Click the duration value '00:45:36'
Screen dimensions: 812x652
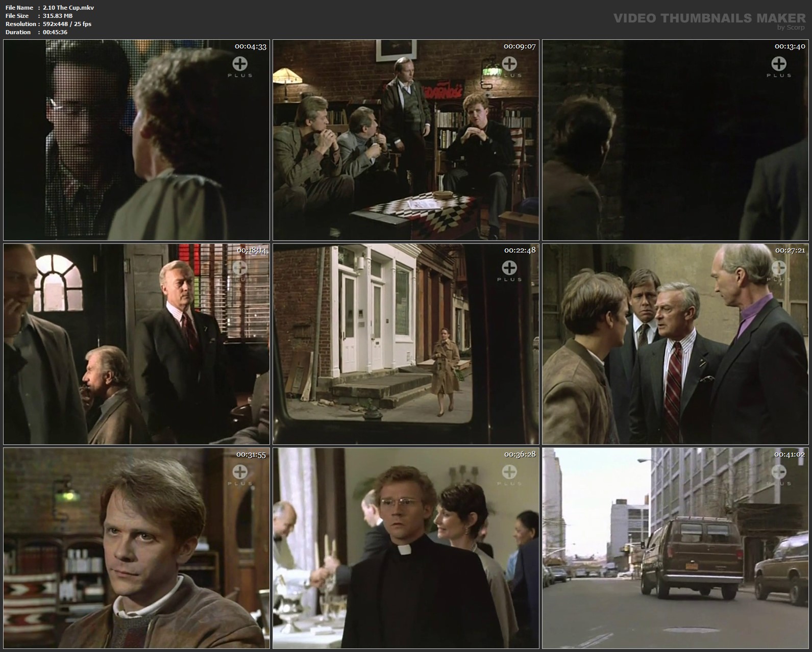pos(55,32)
